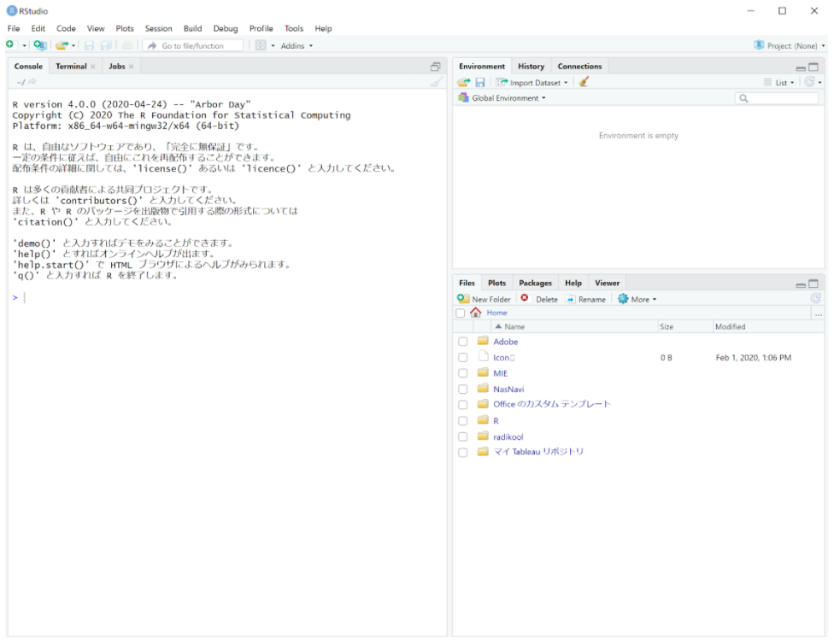834x644 pixels.
Task: Open the Addins dropdown
Action: [294, 45]
